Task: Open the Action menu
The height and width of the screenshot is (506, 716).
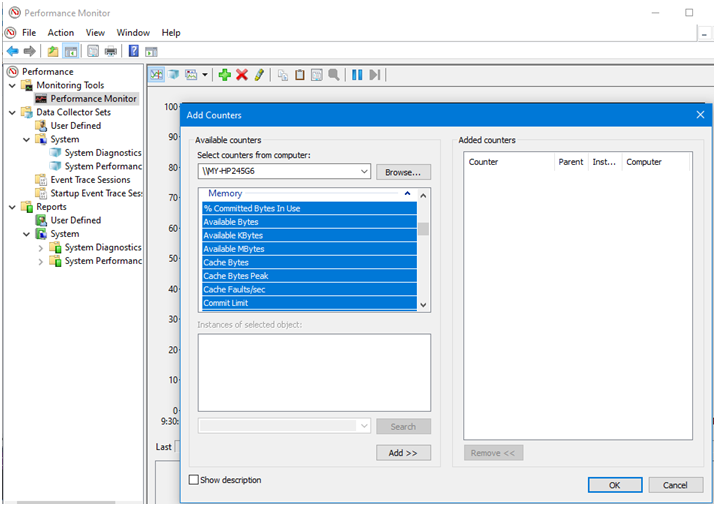Action: (x=61, y=32)
